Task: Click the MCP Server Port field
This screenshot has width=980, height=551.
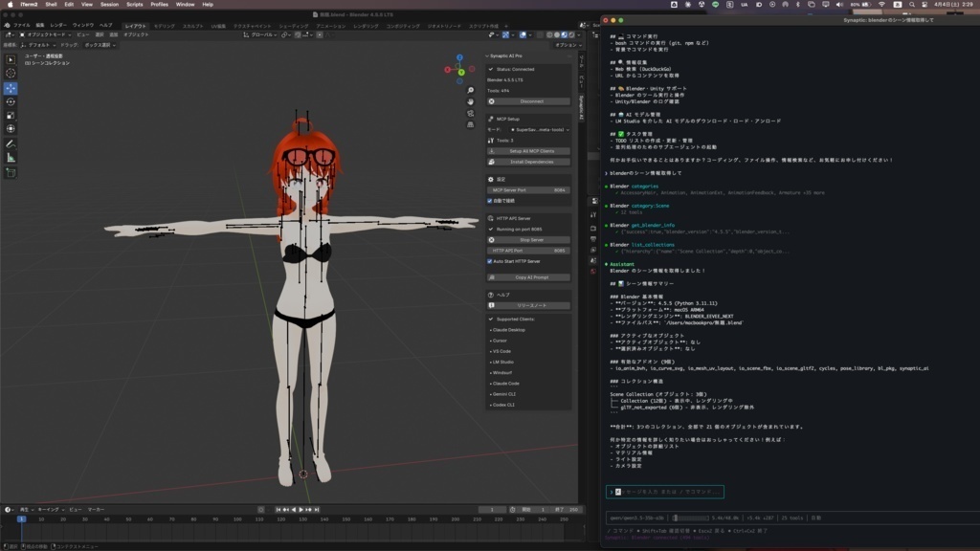Action: tap(529, 190)
